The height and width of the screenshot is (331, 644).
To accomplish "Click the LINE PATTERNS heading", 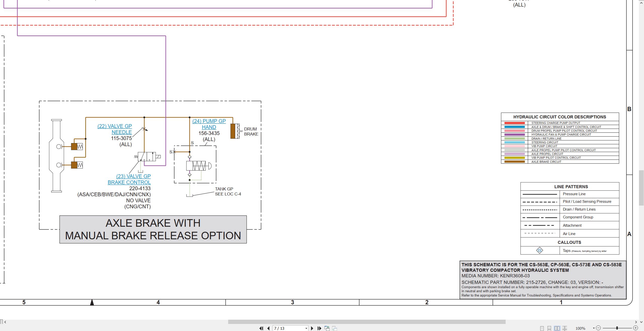I will pyautogui.click(x=571, y=187).
